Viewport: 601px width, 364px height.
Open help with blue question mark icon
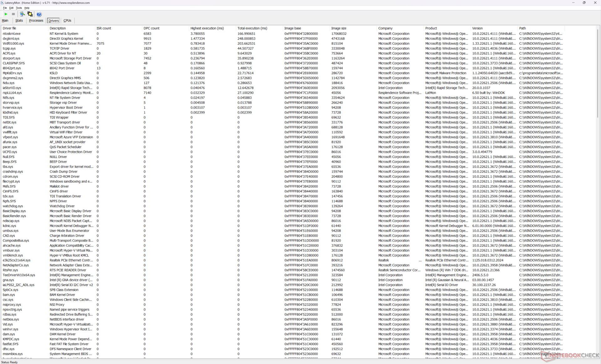[x=39, y=14]
